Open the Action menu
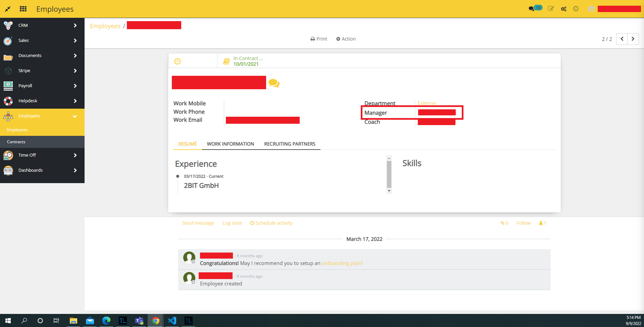This screenshot has height=327, width=644. (346, 39)
